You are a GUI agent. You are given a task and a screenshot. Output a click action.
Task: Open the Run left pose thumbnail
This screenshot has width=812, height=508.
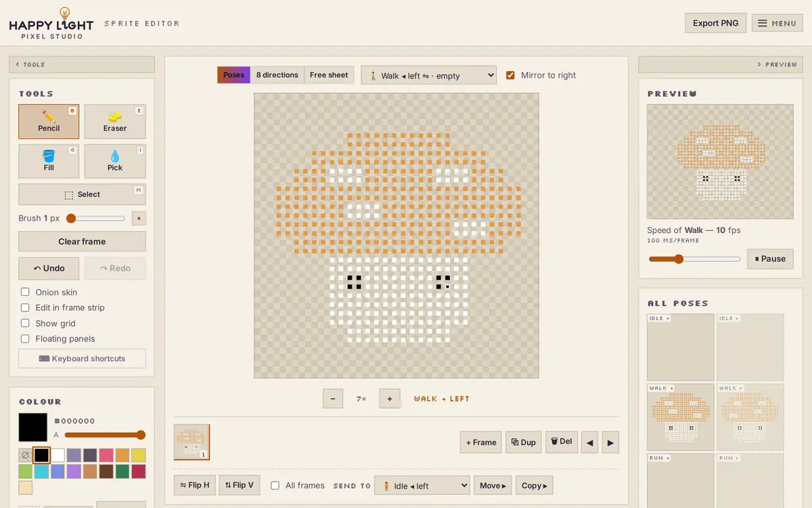pyautogui.click(x=681, y=480)
